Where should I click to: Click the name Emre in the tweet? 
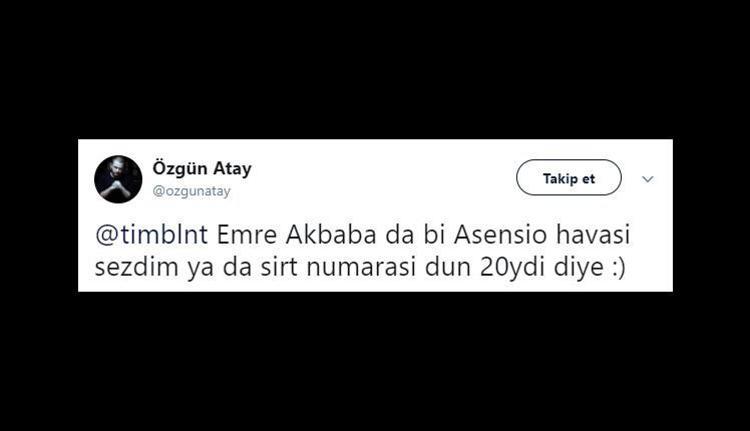pos(247,235)
